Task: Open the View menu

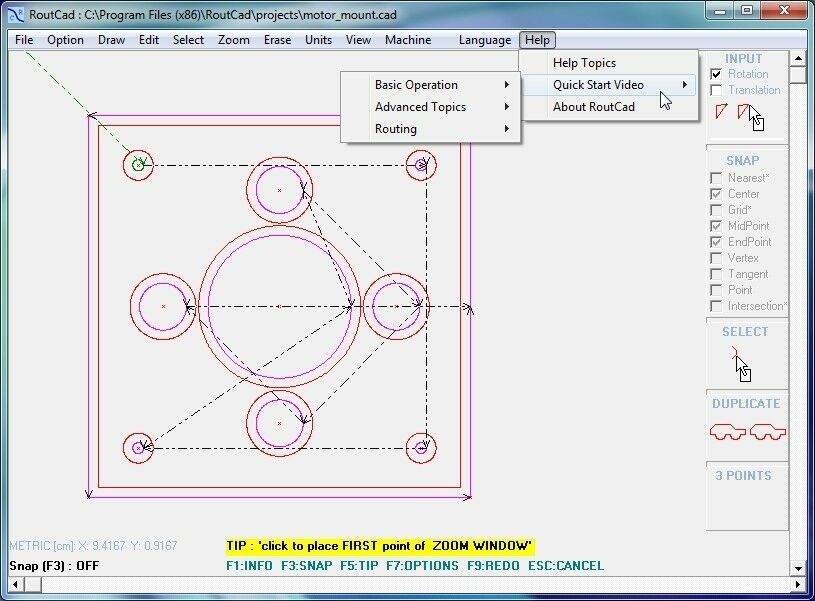Action: 358,40
